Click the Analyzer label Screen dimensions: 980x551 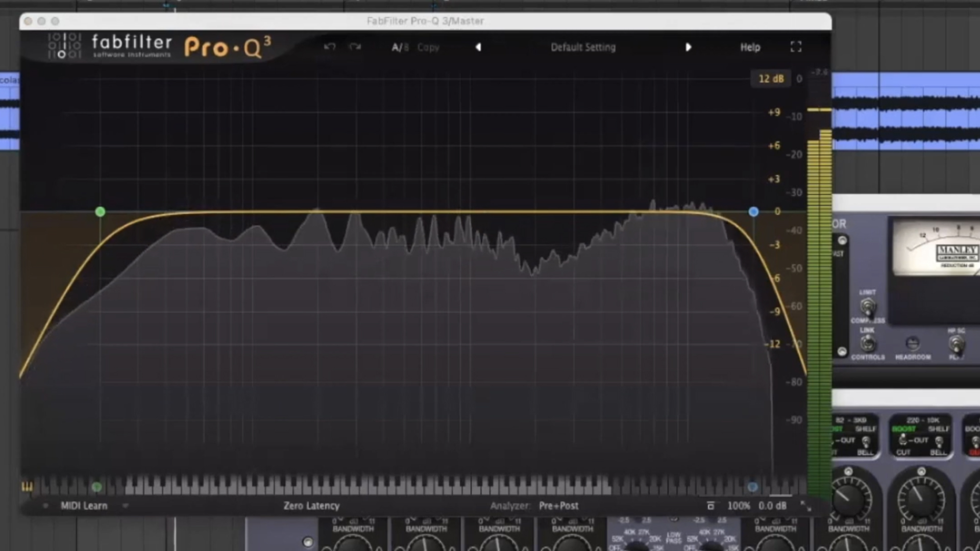[x=510, y=506]
